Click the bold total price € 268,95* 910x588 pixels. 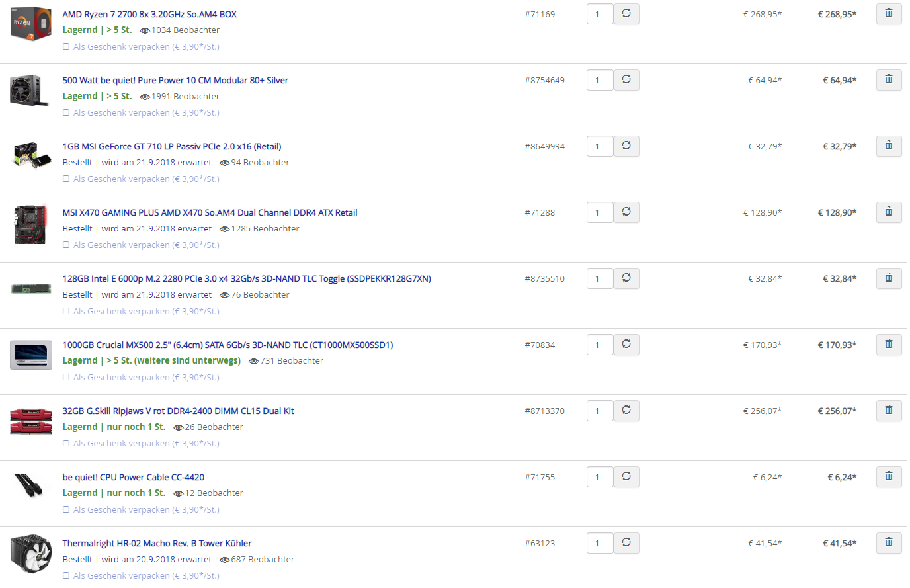click(837, 14)
